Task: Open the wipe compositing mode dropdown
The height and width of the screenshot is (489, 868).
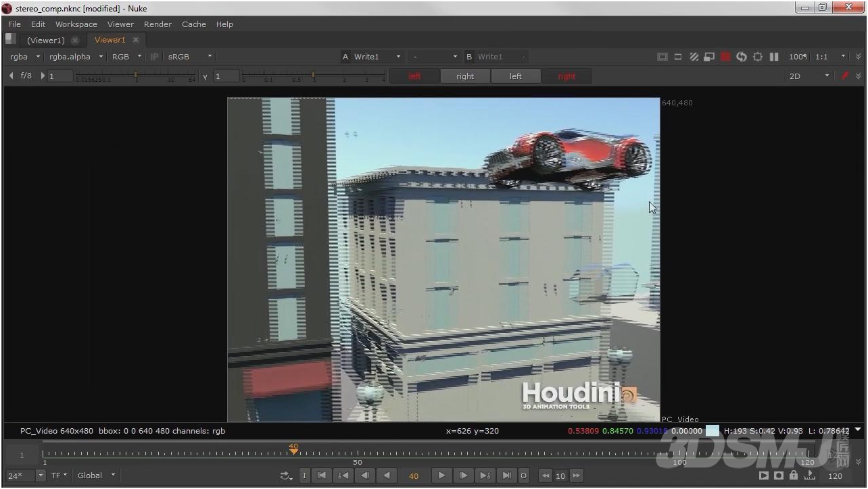Action: (435, 57)
